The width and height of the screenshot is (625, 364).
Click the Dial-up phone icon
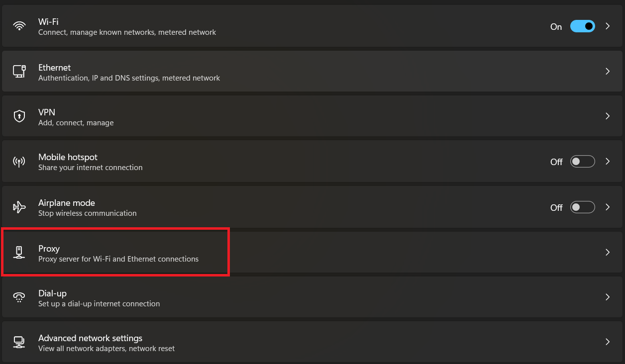19,297
